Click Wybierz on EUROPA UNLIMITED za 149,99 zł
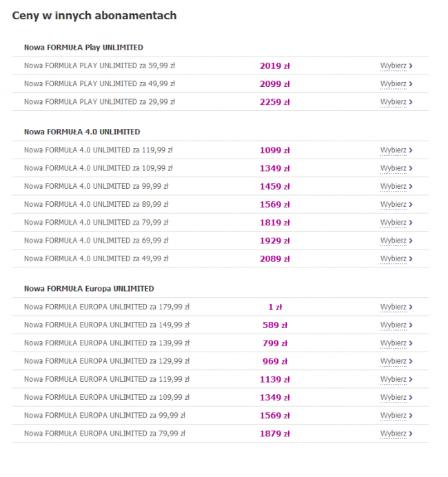 396,325
